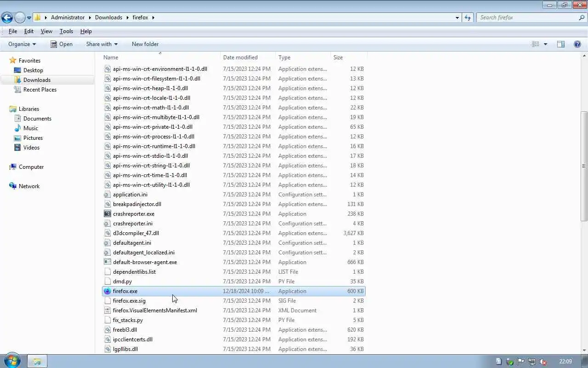Open the address bar previous locations dropdown
The height and width of the screenshot is (368, 588).
457,17
